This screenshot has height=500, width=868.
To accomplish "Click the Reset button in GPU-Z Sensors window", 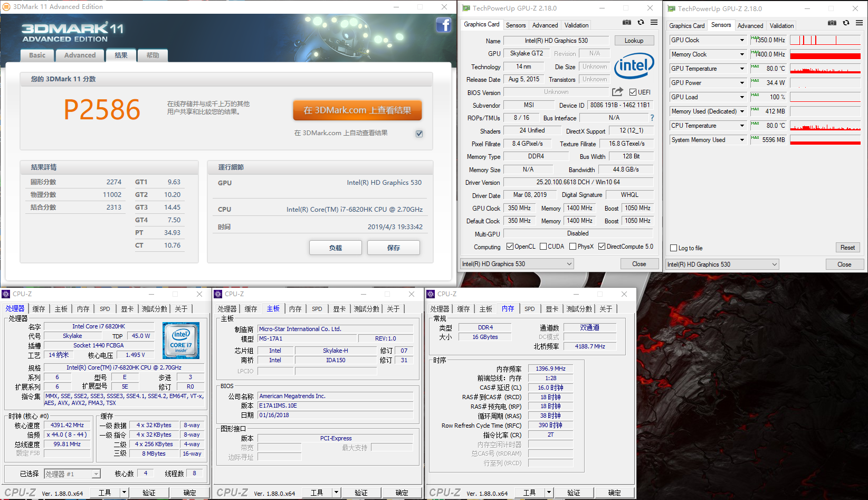I will [847, 248].
